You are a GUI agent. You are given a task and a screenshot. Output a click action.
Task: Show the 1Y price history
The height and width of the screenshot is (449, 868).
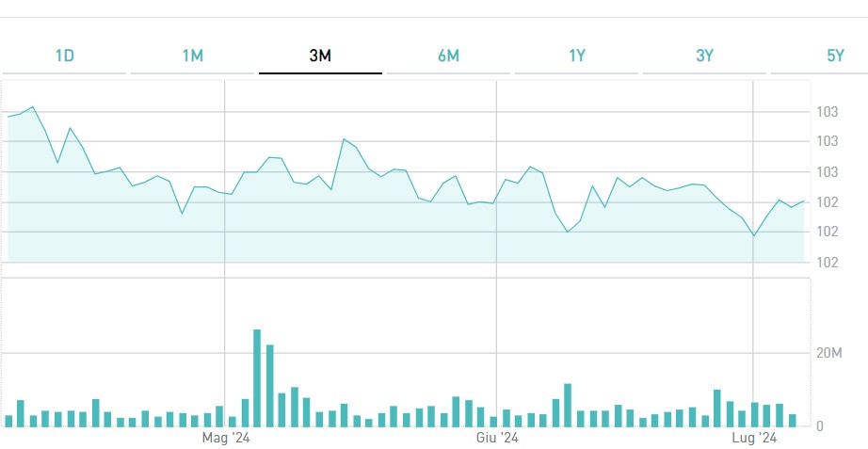[x=577, y=56]
